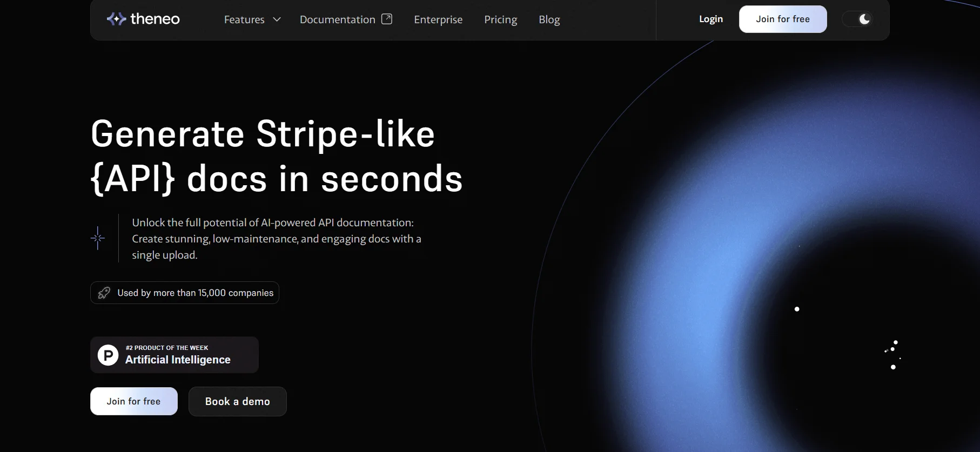Click the Login link
The height and width of the screenshot is (452, 980).
pos(710,19)
